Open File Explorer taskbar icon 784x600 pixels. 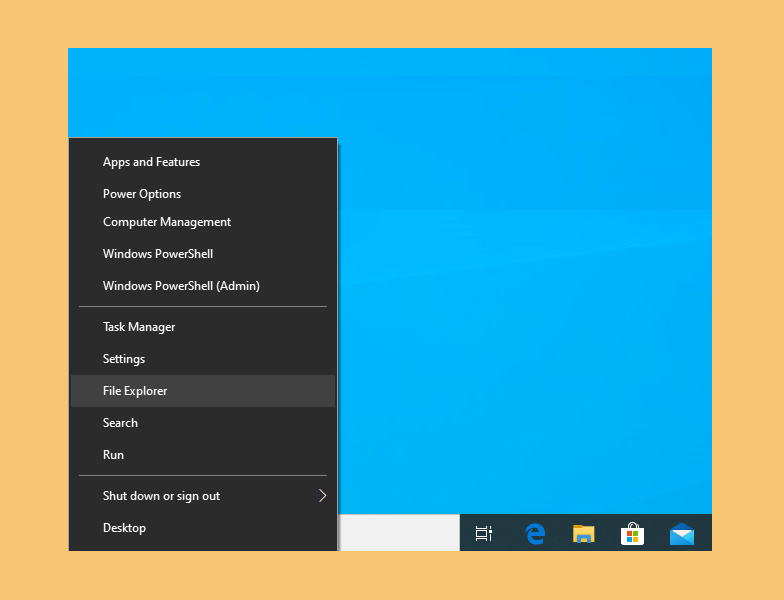click(584, 534)
